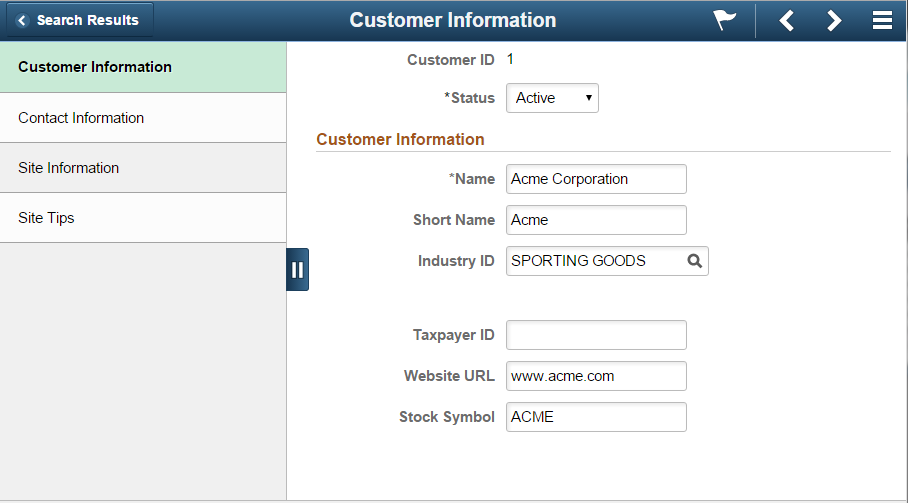908x503 pixels.
Task: Click the flag notification icon
Action: (x=724, y=20)
